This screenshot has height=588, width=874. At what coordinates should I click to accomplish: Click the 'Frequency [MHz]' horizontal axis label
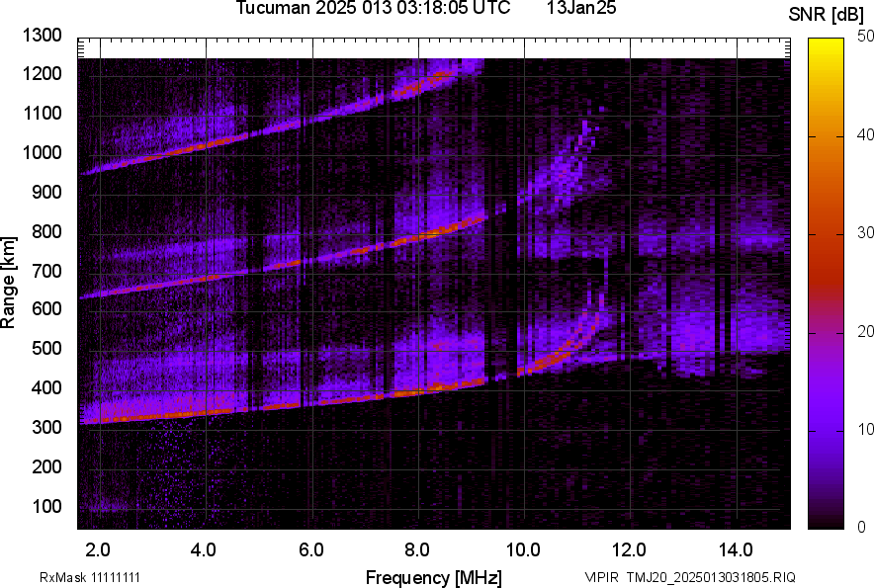click(433, 577)
